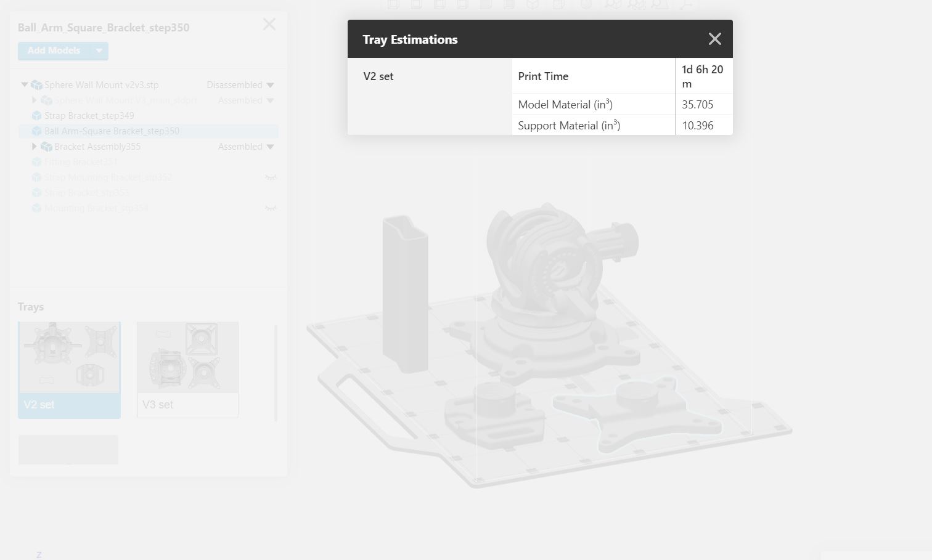932x560 pixels.
Task: Click the Ball Arm-Square Bracket part cube icon
Action: 36,131
